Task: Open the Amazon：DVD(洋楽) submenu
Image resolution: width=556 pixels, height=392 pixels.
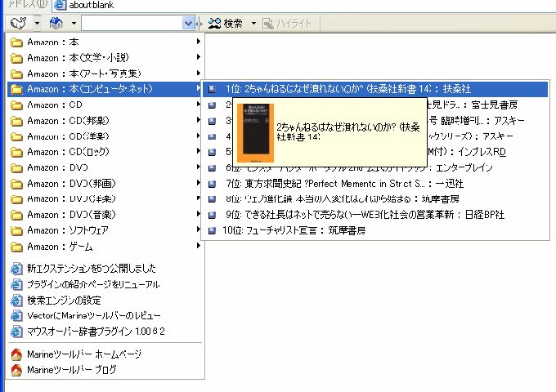Action: click(x=105, y=198)
